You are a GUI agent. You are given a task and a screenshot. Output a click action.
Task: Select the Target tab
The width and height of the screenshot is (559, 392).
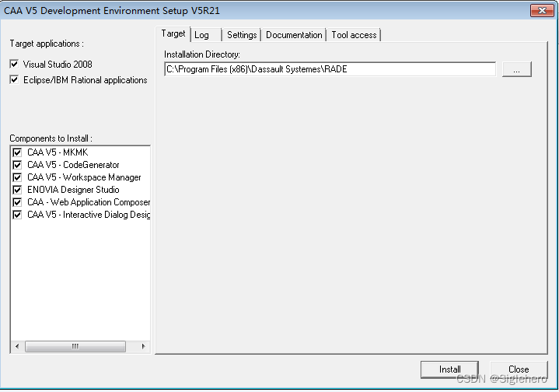[173, 34]
